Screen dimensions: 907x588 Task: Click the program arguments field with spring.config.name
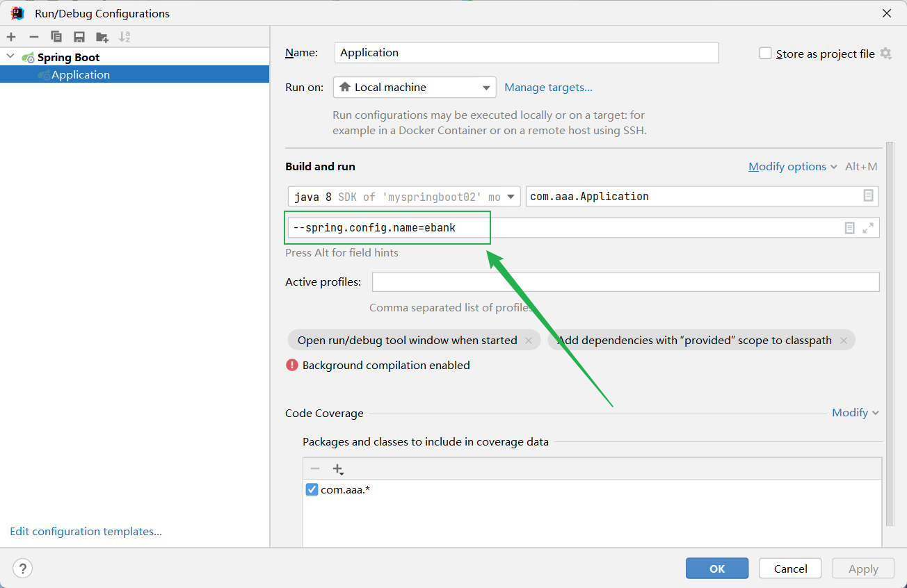pos(584,228)
